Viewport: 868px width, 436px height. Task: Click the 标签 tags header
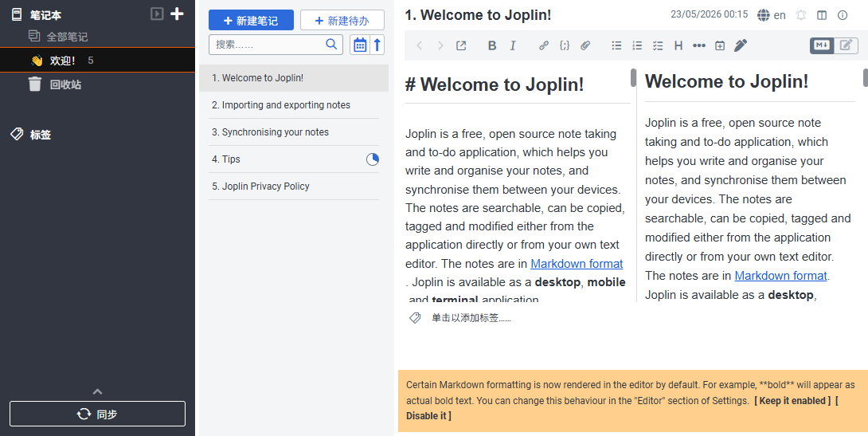pyautogui.click(x=41, y=135)
